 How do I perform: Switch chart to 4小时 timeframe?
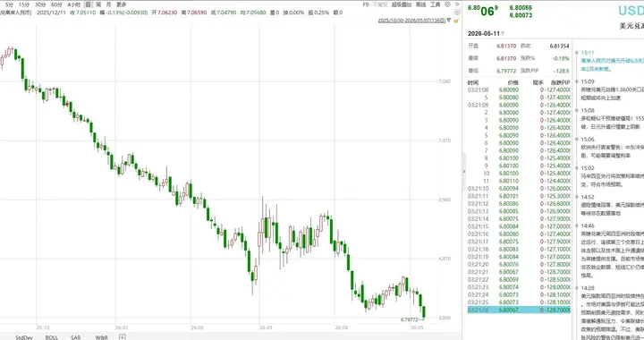(x=73, y=4)
